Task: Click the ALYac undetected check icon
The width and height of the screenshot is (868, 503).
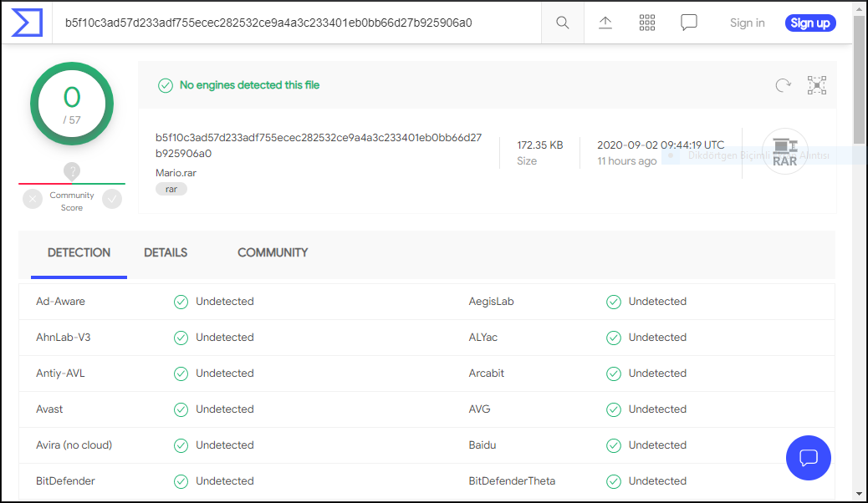Action: tap(613, 338)
